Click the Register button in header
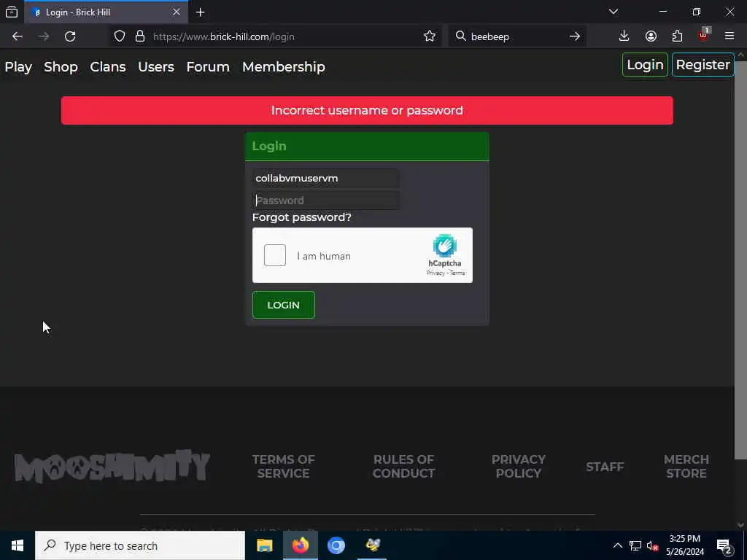Viewport: 747px width, 560px height. (x=703, y=65)
